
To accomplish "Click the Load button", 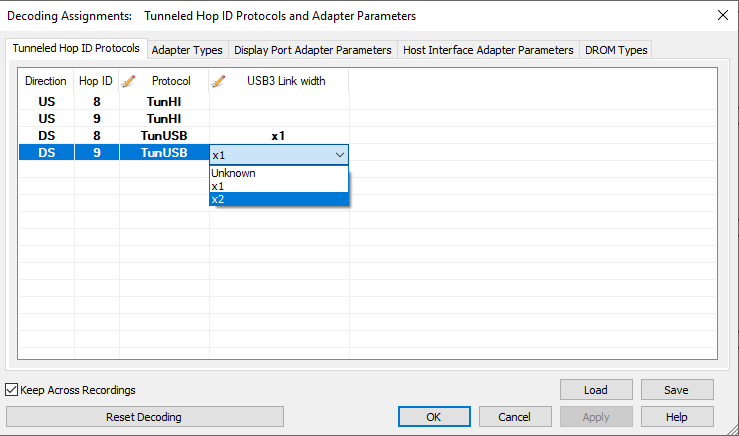I will point(596,390).
